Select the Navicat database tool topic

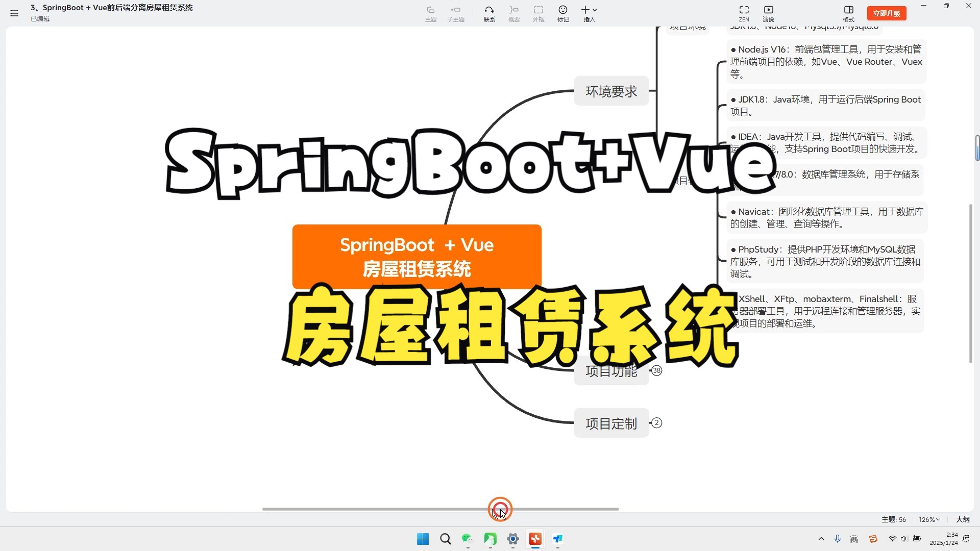pyautogui.click(x=827, y=218)
